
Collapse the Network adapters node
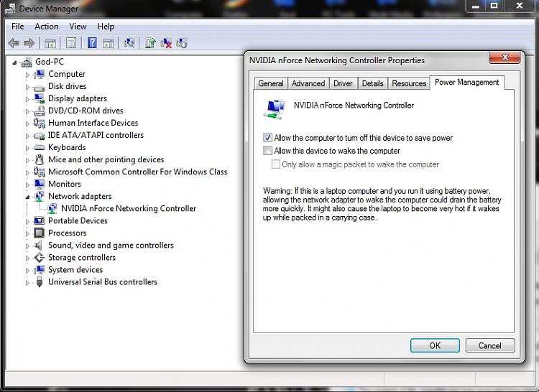coord(27,197)
